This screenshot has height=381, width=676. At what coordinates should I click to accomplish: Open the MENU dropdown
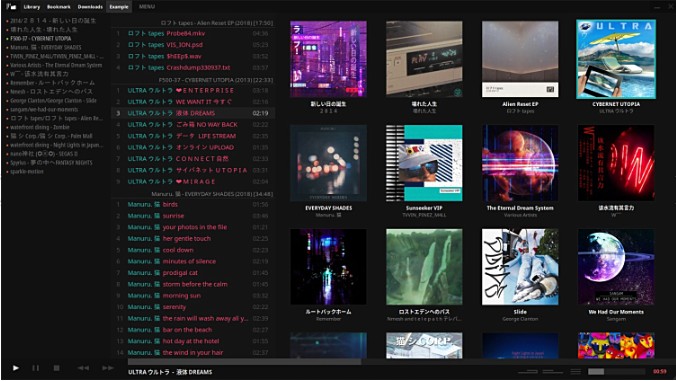[147, 6]
